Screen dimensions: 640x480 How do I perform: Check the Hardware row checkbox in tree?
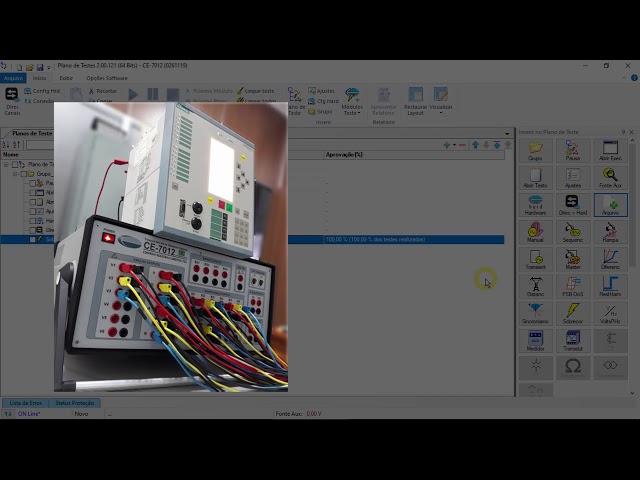tap(33, 221)
